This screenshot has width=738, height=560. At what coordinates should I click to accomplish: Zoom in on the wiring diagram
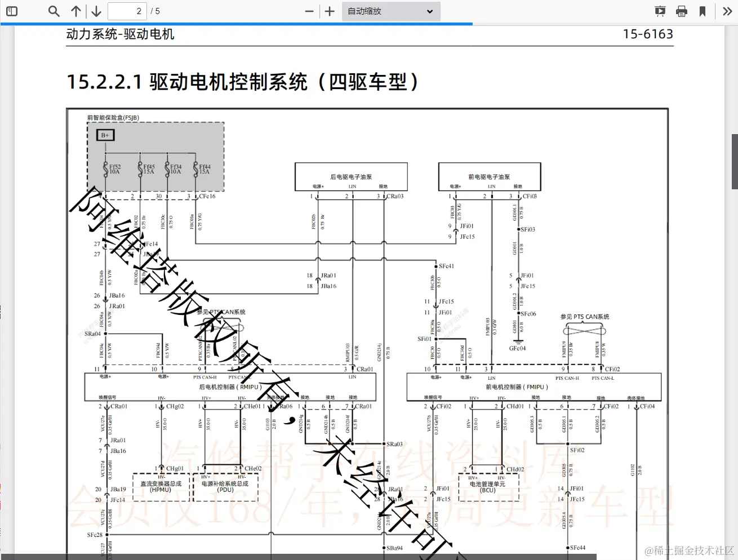tap(329, 11)
